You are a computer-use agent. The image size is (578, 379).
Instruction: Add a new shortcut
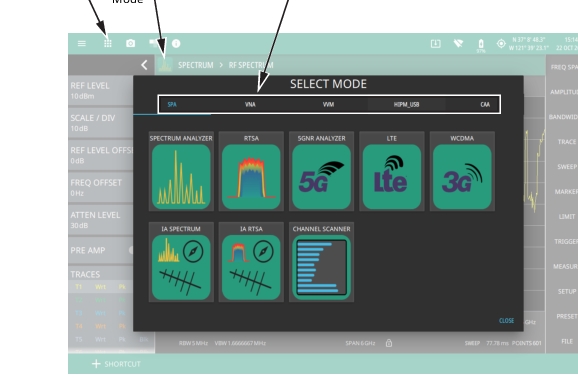pos(116,364)
